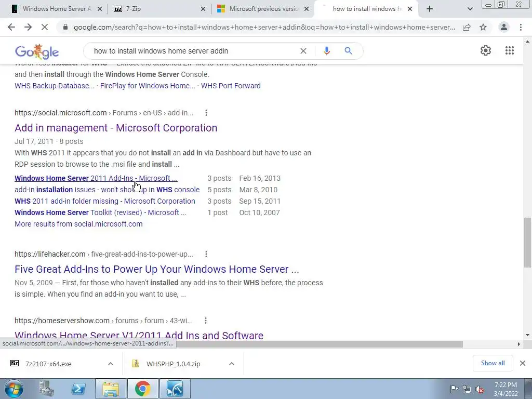Open Windows Home Server 2011 Add-Ins link

point(96,178)
